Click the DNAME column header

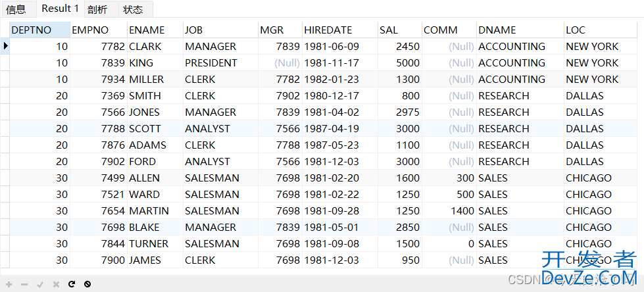point(520,30)
